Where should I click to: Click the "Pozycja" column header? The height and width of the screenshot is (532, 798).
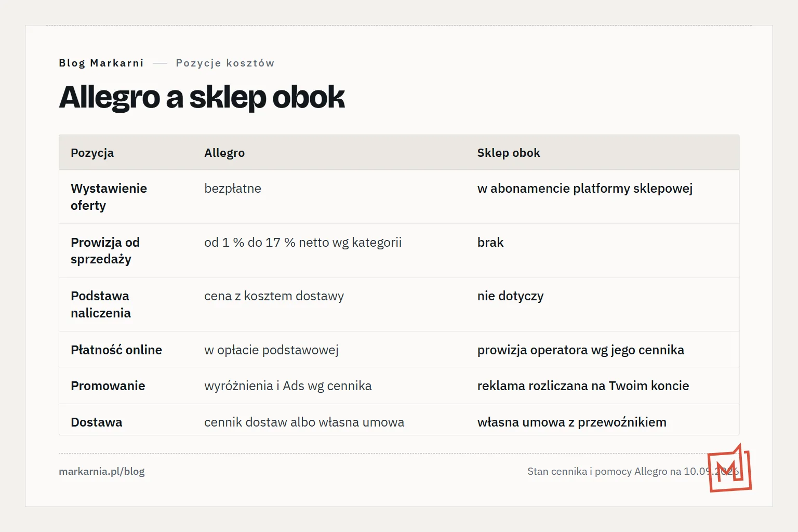92,153
